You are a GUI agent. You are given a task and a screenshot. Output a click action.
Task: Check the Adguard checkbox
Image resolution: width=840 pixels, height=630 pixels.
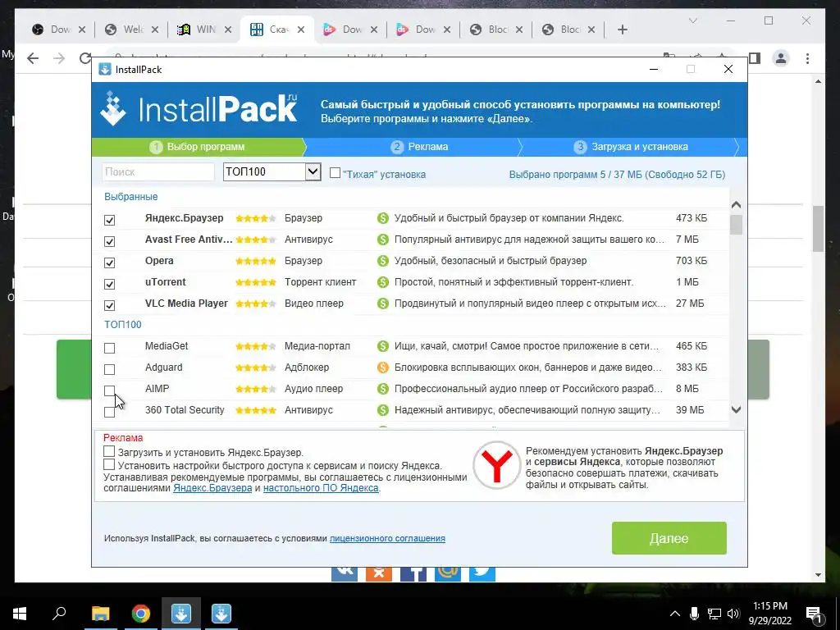109,370
